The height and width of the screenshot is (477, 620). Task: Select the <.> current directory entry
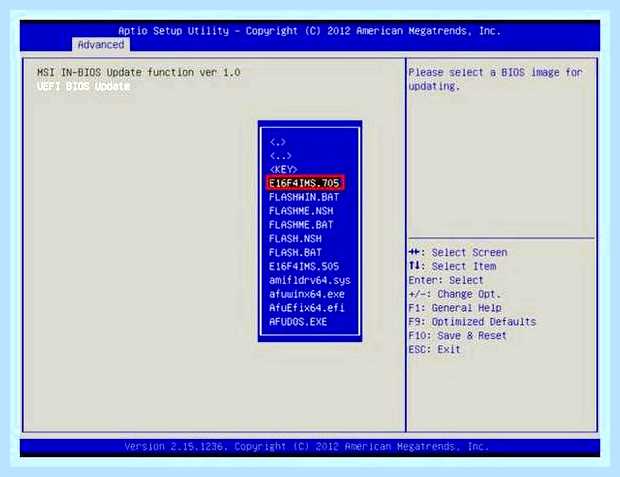point(278,142)
